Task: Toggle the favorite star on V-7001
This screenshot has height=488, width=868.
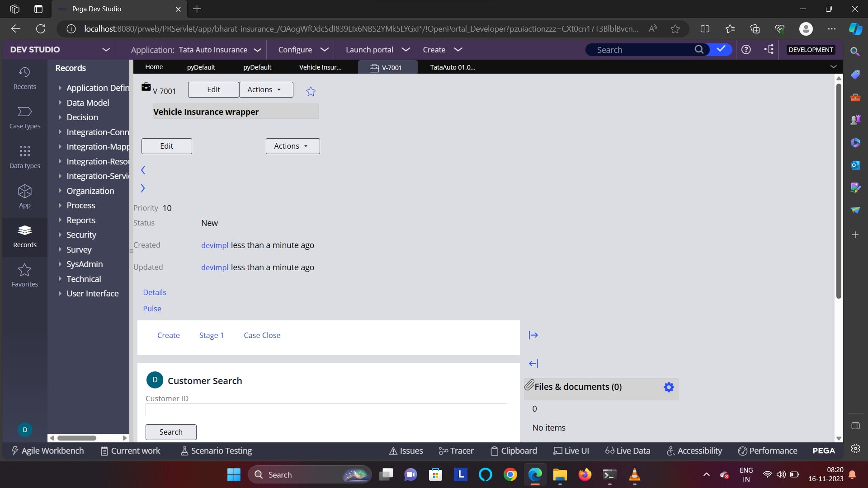Action: (x=311, y=91)
